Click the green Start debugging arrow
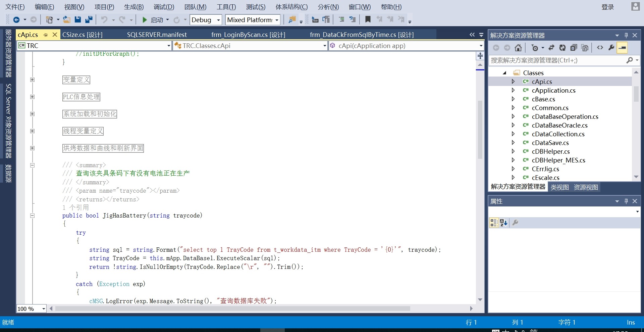Viewport: 644px width, 332px height. [145, 20]
